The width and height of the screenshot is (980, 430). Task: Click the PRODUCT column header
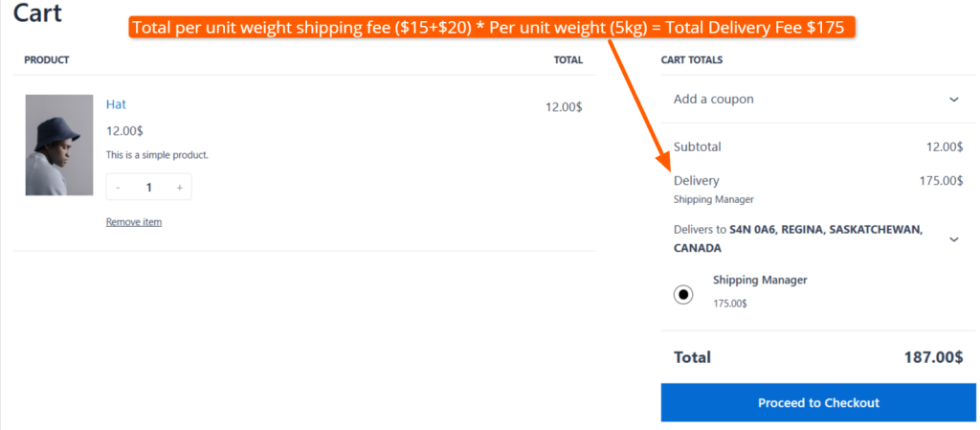[47, 60]
